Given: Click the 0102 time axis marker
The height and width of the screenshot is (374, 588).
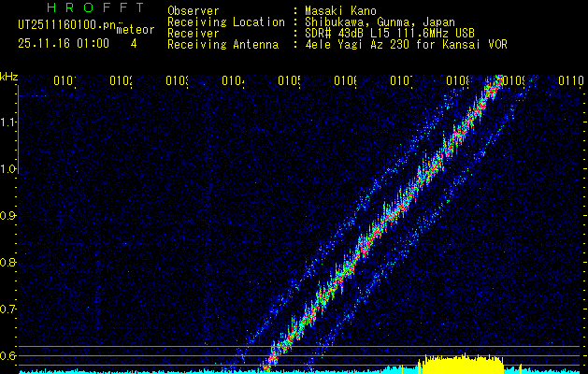Looking at the screenshot, I should [122, 80].
